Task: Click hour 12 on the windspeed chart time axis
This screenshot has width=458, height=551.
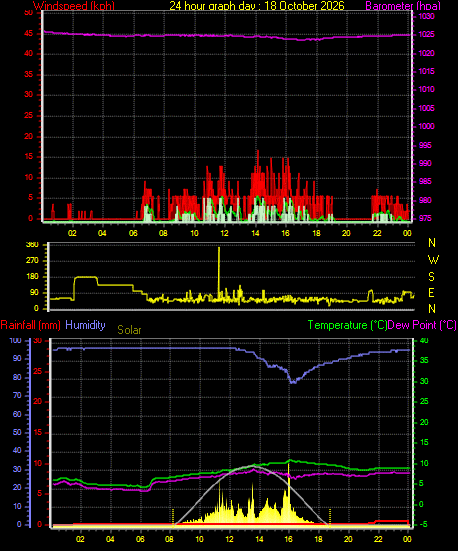Action: coord(225,233)
